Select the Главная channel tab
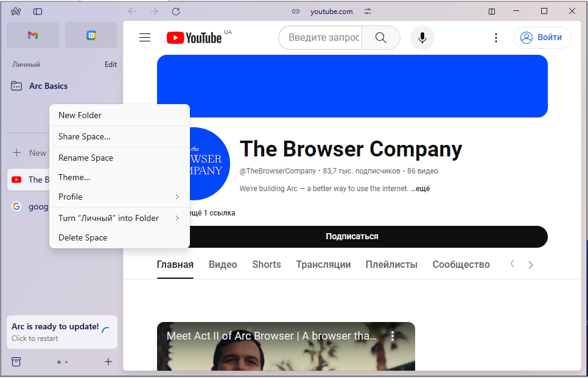Screen dimensions: 588x378 (175, 265)
